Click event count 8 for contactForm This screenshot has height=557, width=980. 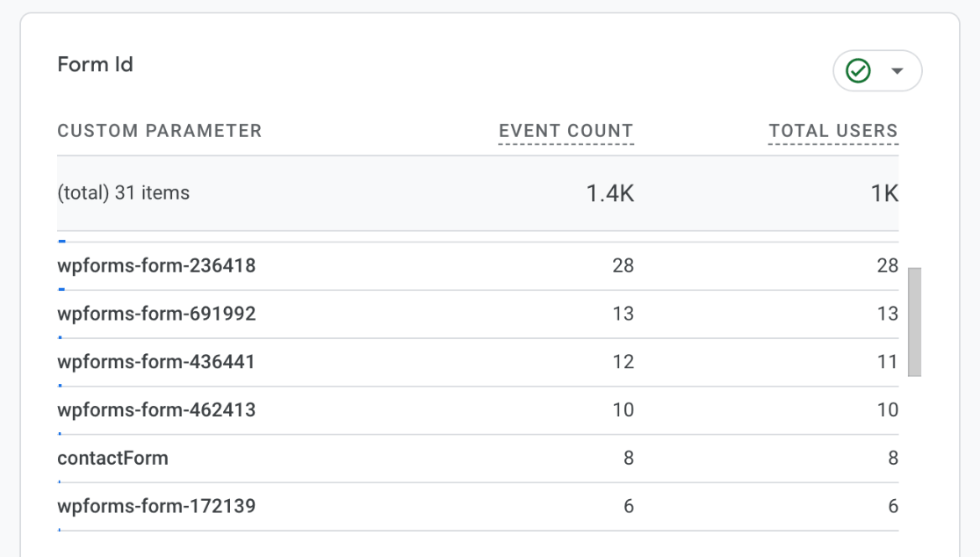click(628, 458)
